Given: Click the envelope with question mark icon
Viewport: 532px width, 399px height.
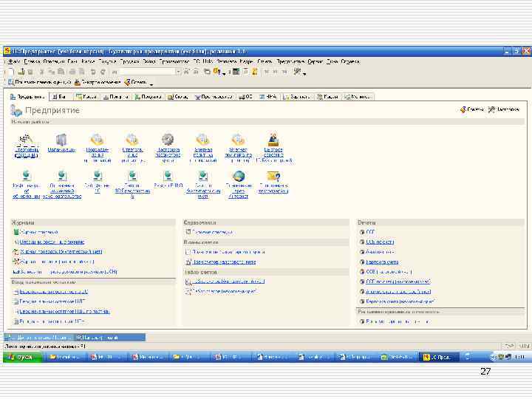Looking at the screenshot, I should coord(273,176).
